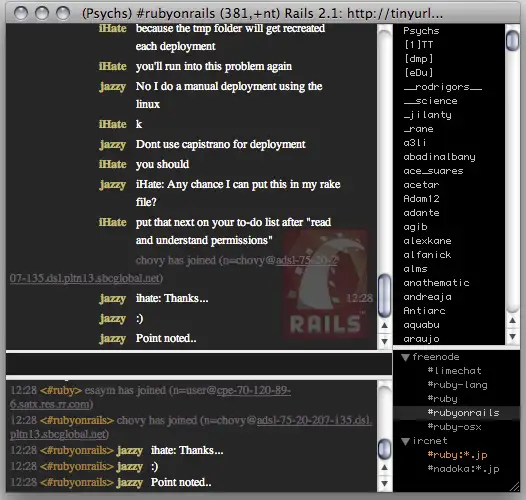
Task: Select user andreaja in member list
Action: tap(427, 297)
